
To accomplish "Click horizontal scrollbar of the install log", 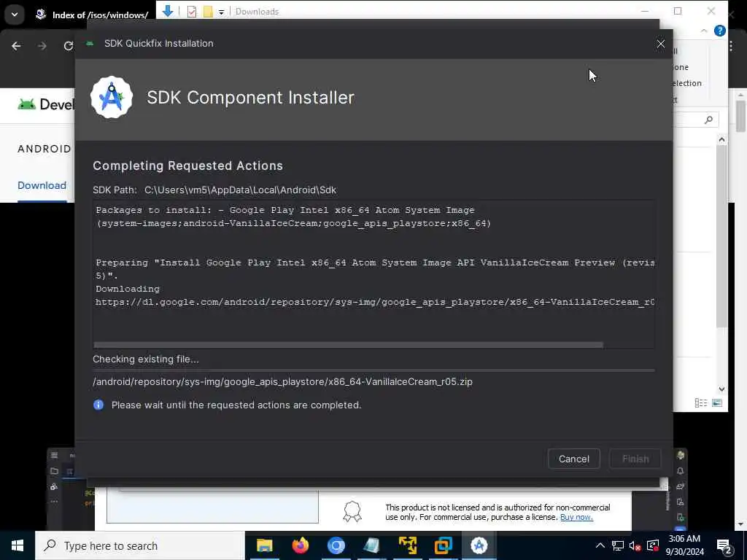I will pyautogui.click(x=348, y=345).
